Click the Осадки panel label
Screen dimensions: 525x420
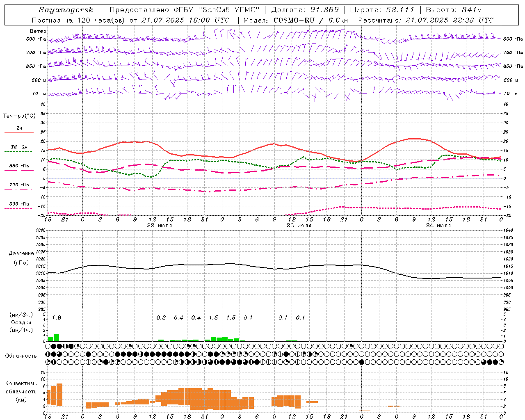pos(21,322)
